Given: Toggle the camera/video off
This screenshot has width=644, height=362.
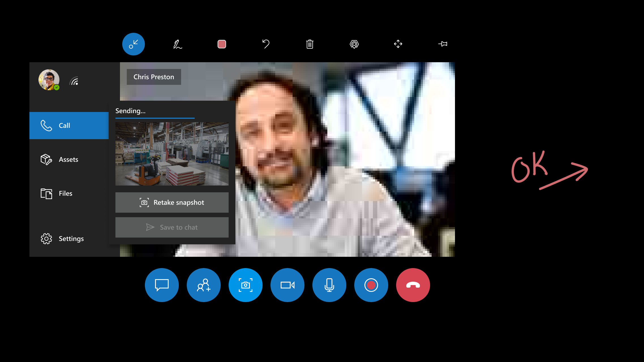Looking at the screenshot, I should (x=287, y=285).
